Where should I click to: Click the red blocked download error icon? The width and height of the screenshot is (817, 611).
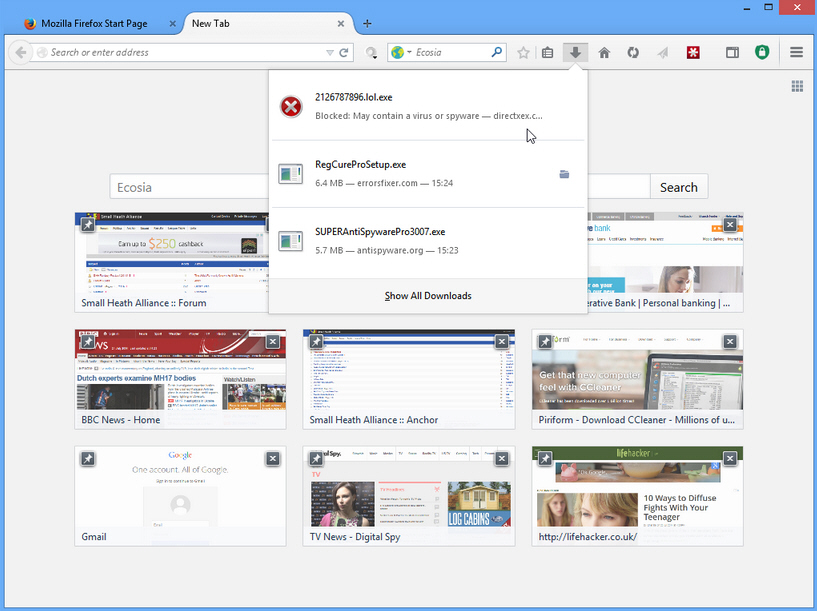(291, 106)
